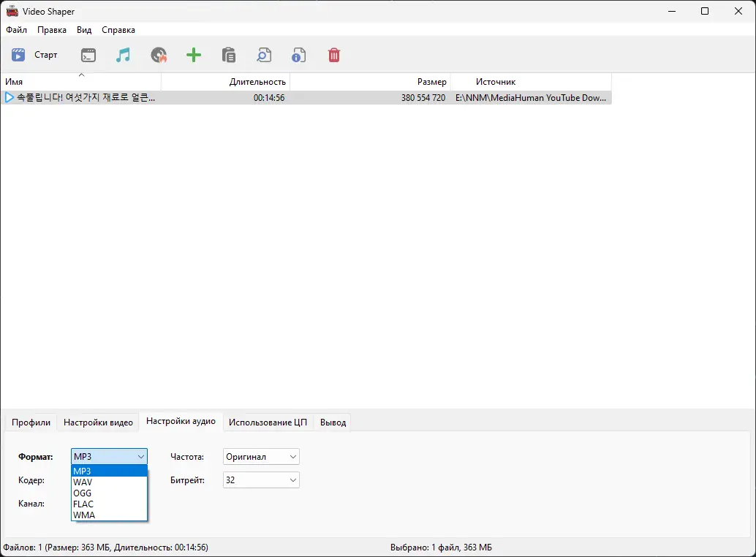Click the clipboard paste toolbar icon
The width and height of the screenshot is (756, 557).
229,55
